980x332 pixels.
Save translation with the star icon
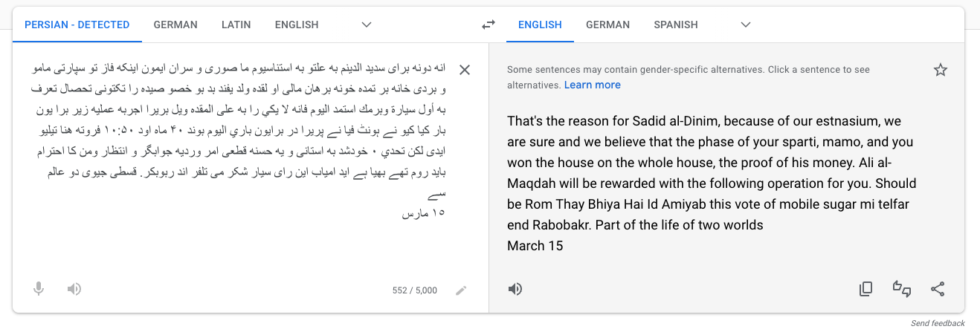[x=941, y=70]
